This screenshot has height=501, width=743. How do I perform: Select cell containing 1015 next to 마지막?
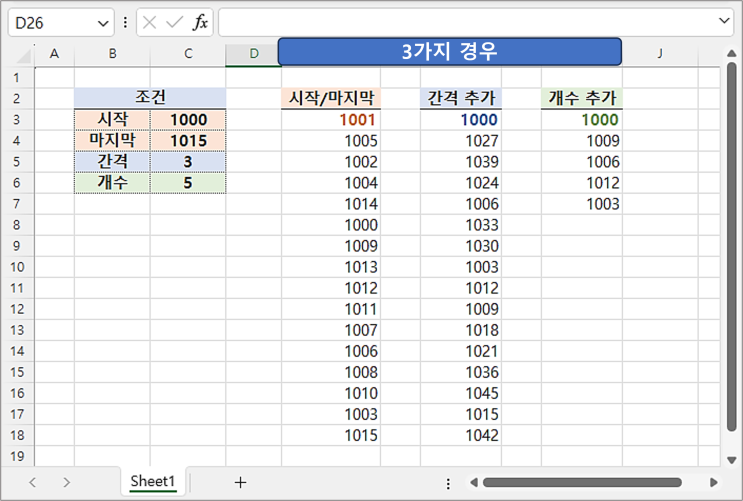coord(188,141)
